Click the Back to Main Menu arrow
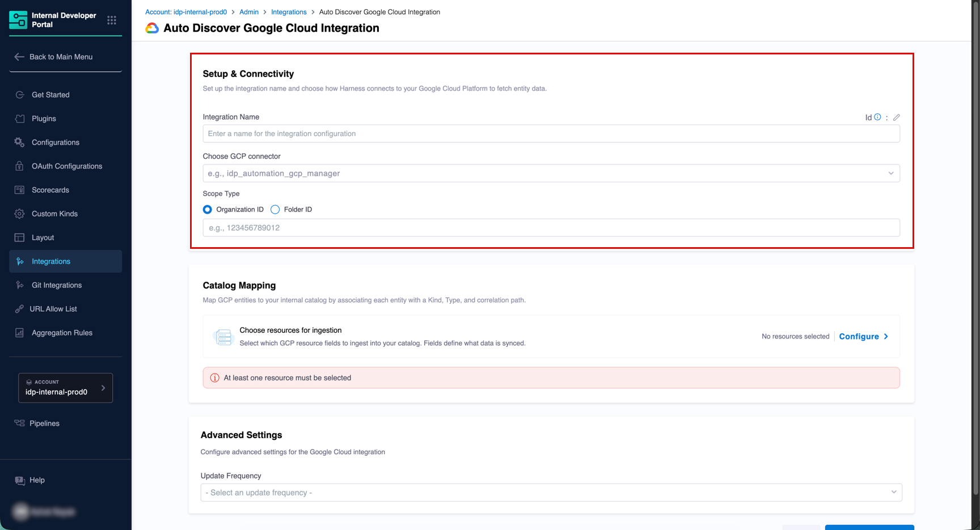The width and height of the screenshot is (980, 530). pos(19,57)
